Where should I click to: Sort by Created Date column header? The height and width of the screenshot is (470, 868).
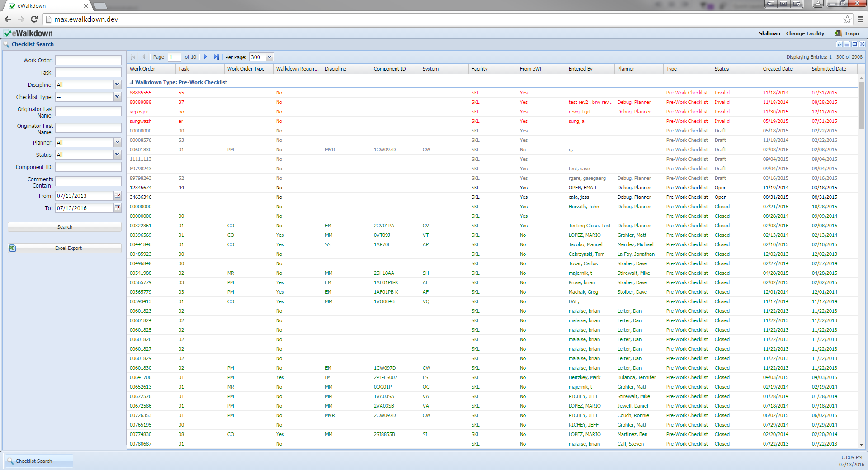(784, 69)
